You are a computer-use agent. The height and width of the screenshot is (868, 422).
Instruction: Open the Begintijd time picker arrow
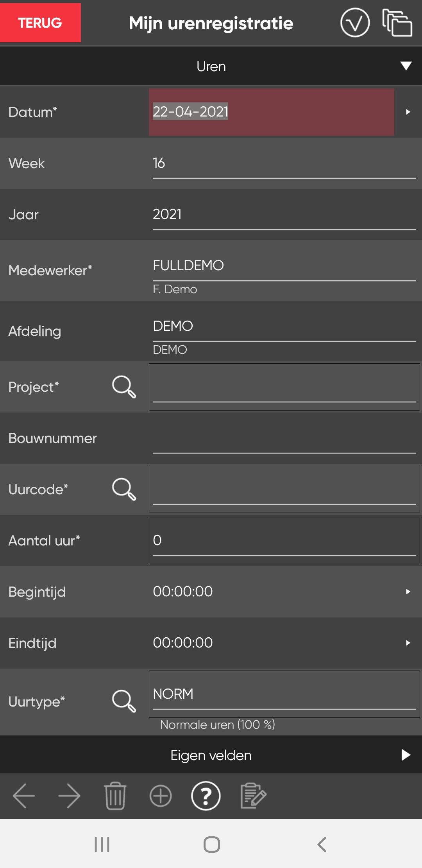[x=408, y=592]
